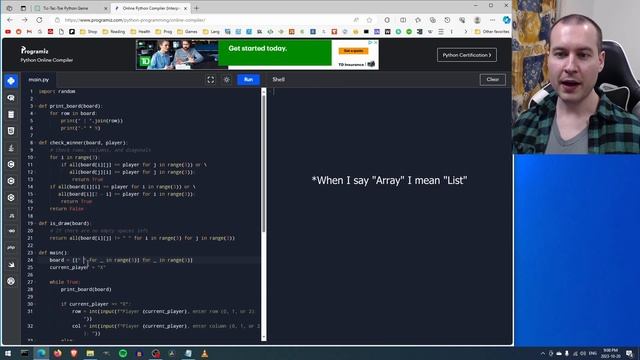The image size is (640, 360).
Task: Open the YouTube bookmark icon
Action: [x=8, y=31]
